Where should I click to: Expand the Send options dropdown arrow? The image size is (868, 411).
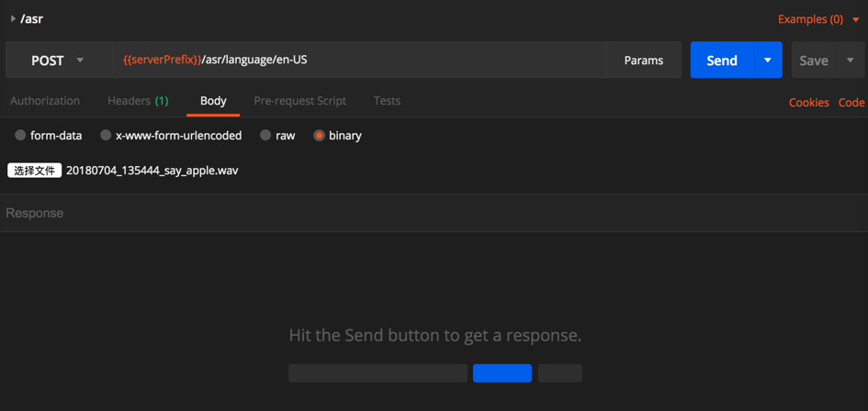pyautogui.click(x=768, y=61)
